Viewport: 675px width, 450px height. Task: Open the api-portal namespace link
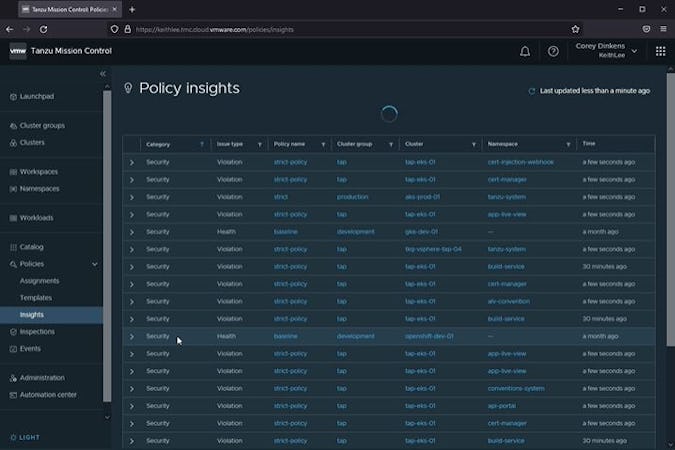click(x=502, y=406)
